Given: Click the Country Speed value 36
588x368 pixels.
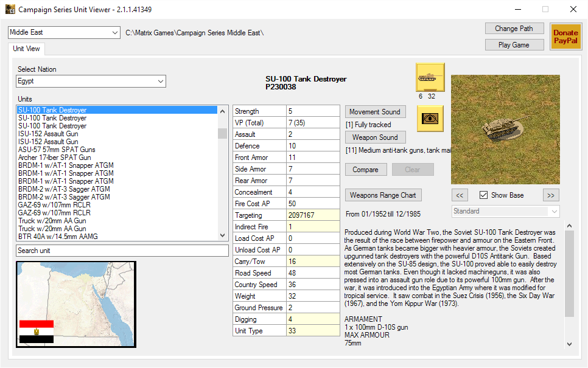Looking at the screenshot, I should point(313,285).
